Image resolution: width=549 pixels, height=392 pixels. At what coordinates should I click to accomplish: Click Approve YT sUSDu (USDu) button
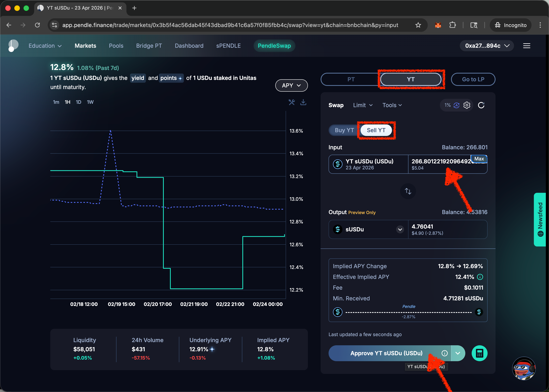point(386,353)
